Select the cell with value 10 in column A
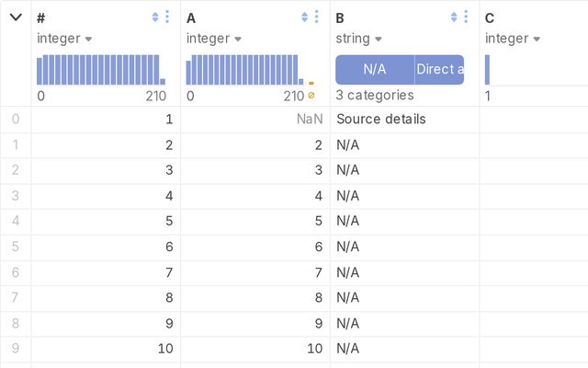The height and width of the screenshot is (368, 588). 255,349
